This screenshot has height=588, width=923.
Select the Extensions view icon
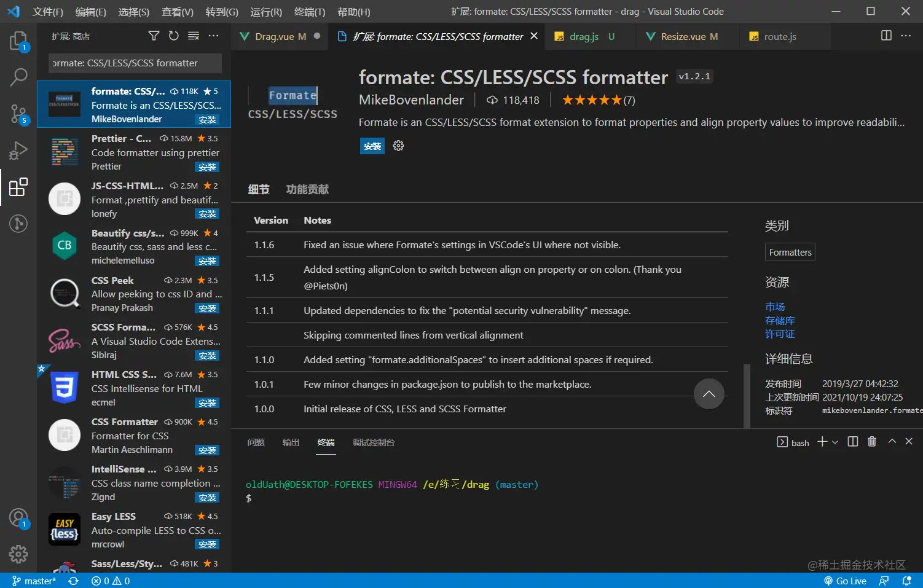[18, 187]
